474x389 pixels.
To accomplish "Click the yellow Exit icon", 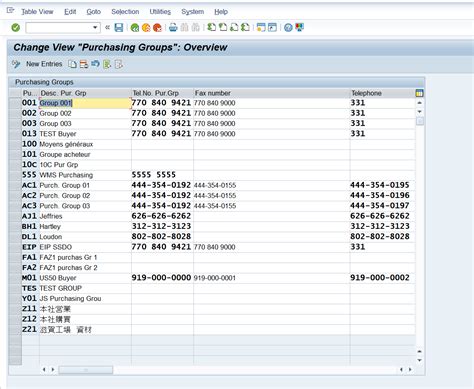I will pos(146,28).
